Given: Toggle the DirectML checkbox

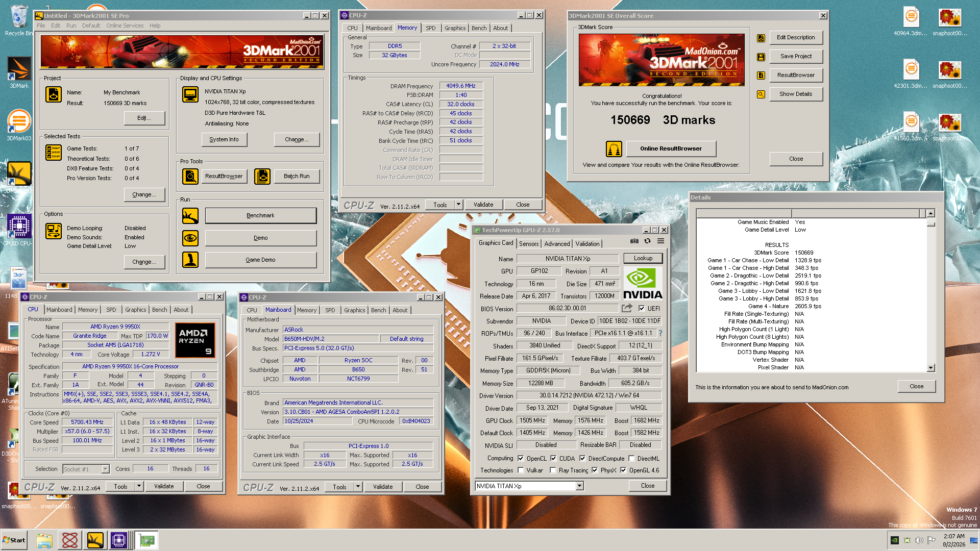Looking at the screenshot, I should tap(631, 458).
